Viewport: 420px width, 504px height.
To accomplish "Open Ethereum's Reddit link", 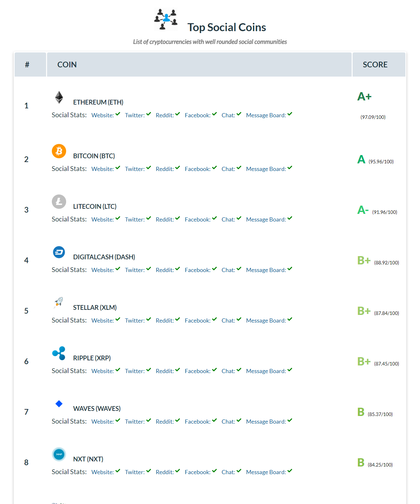I will pos(165,115).
